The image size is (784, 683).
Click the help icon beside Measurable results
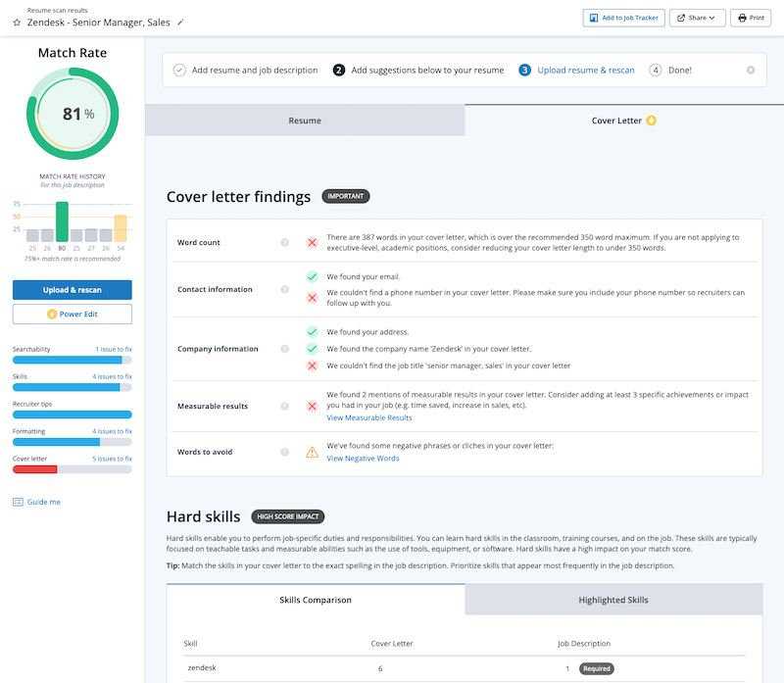pyautogui.click(x=285, y=406)
